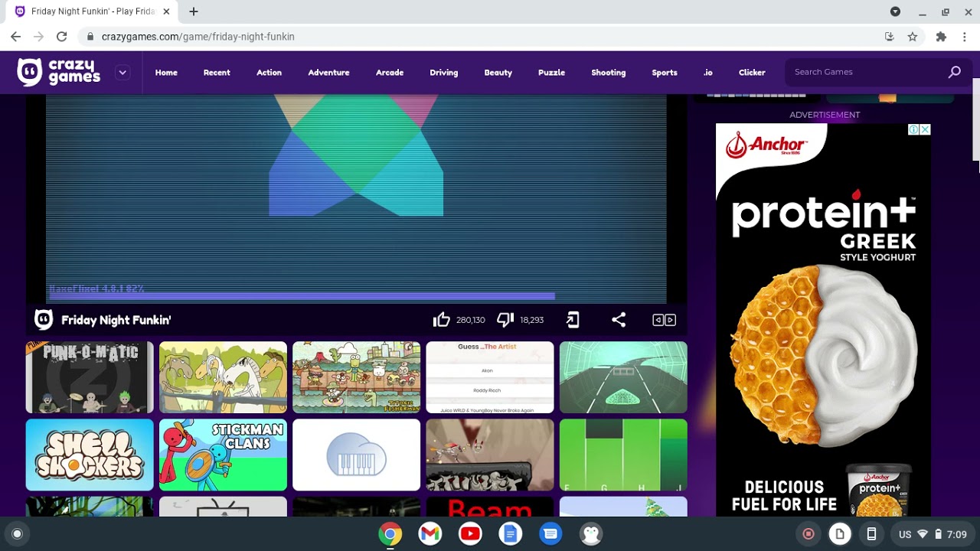980x551 pixels.
Task: Open a new browser tab
Action: pyautogui.click(x=194, y=11)
